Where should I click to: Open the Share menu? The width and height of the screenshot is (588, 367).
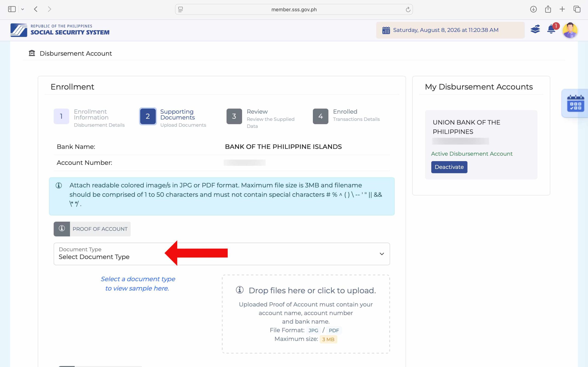(548, 9)
